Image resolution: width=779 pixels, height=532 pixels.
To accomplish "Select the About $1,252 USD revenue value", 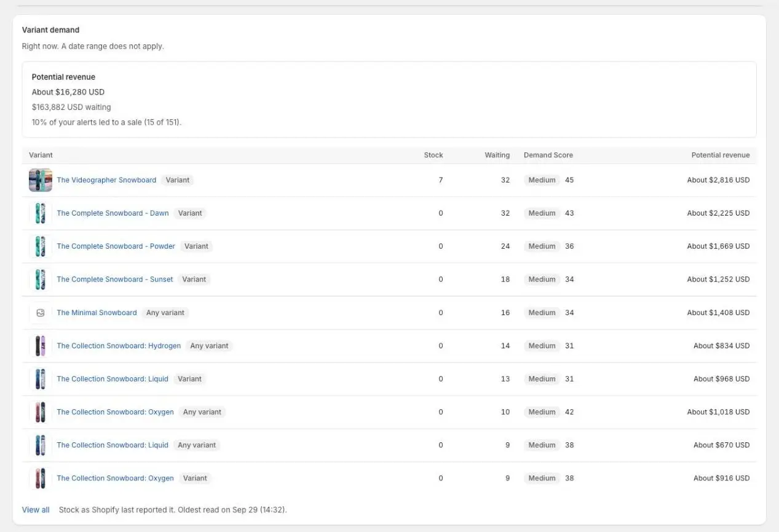I will [x=718, y=280].
